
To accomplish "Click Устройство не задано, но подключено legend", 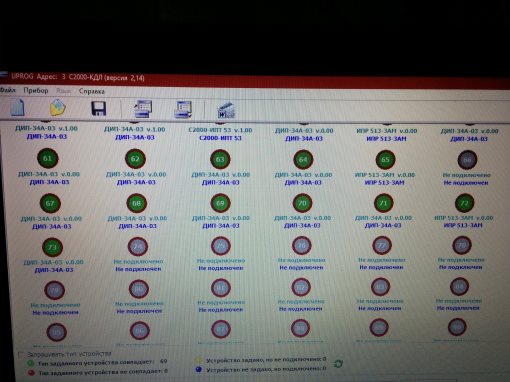I will coord(266,369).
